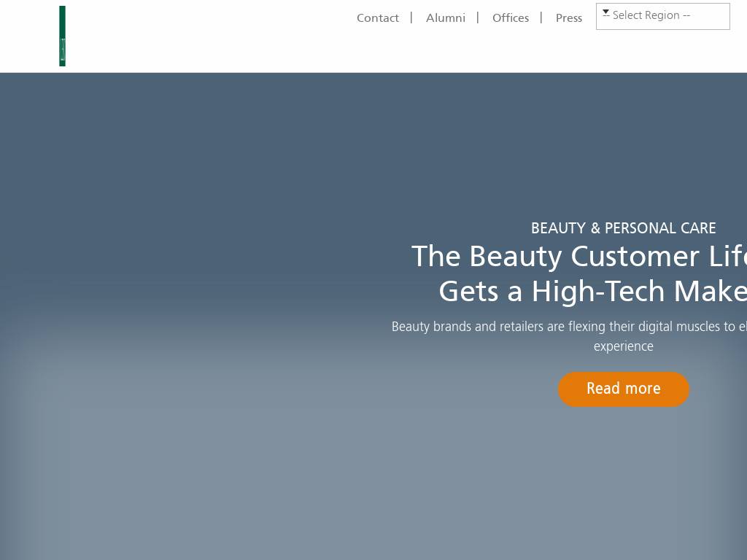Click the Select Region dropdown arrow
This screenshot has height=560, width=747.
[605, 13]
